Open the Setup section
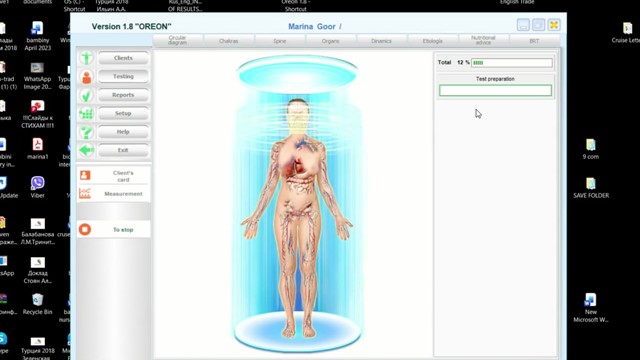 (123, 113)
